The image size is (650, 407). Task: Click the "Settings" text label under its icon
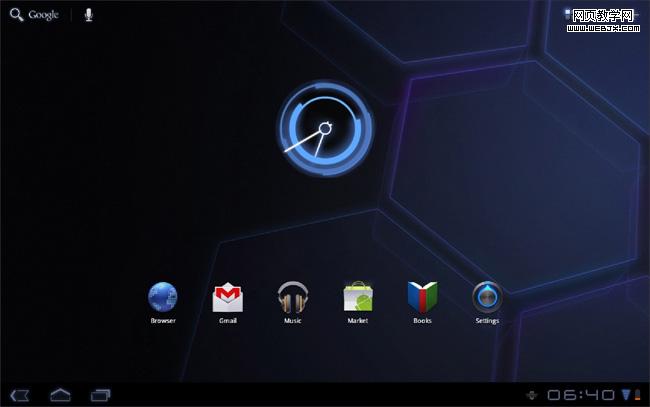click(x=487, y=321)
